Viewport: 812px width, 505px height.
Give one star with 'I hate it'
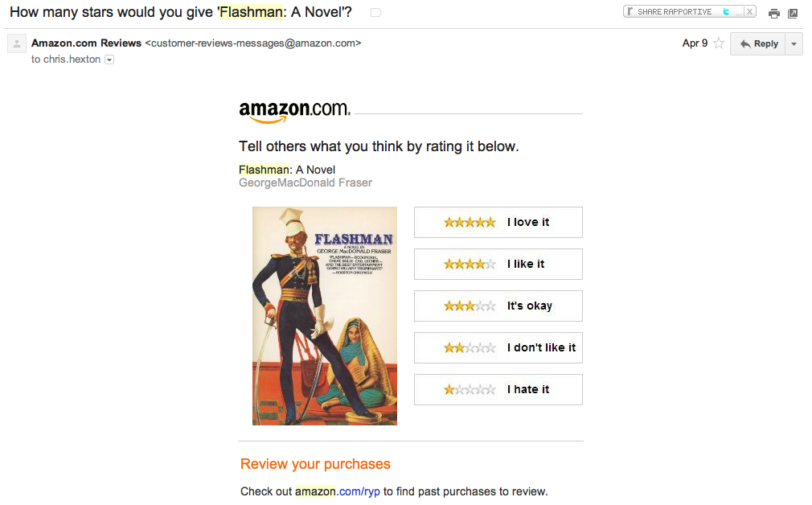(x=498, y=389)
